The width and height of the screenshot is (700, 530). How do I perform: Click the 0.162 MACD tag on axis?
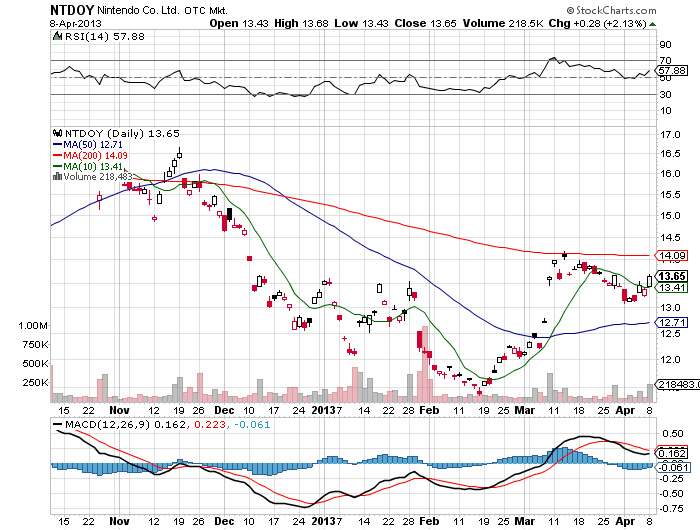coord(672,453)
